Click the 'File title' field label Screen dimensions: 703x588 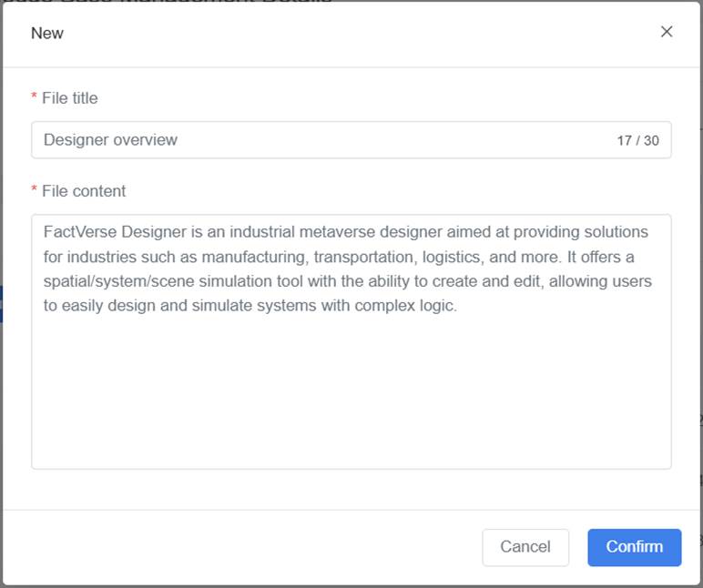click(x=70, y=98)
